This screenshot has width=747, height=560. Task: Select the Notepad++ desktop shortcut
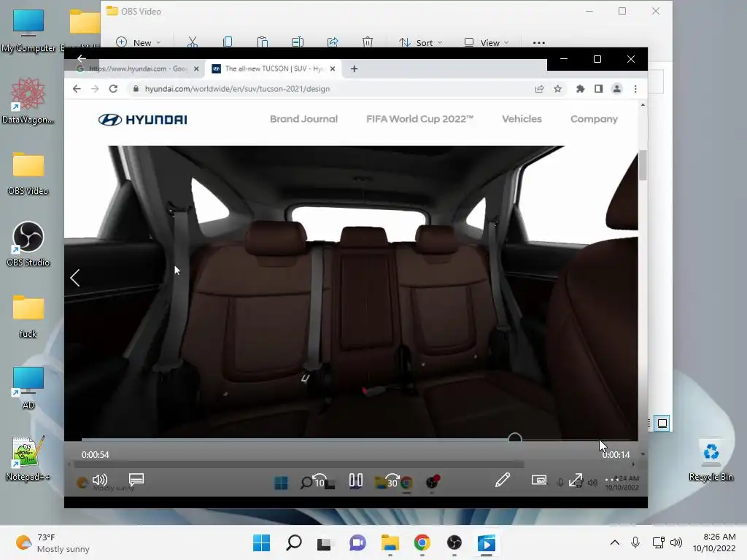[28, 459]
